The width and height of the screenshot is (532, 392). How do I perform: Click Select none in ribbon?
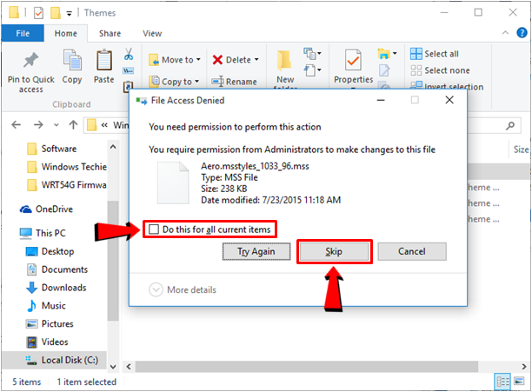click(440, 70)
